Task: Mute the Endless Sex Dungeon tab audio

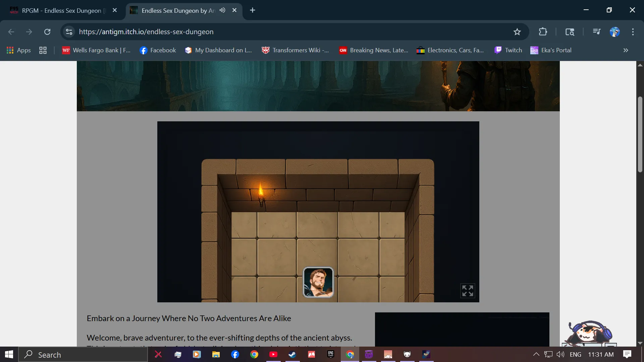Action: [x=222, y=10]
